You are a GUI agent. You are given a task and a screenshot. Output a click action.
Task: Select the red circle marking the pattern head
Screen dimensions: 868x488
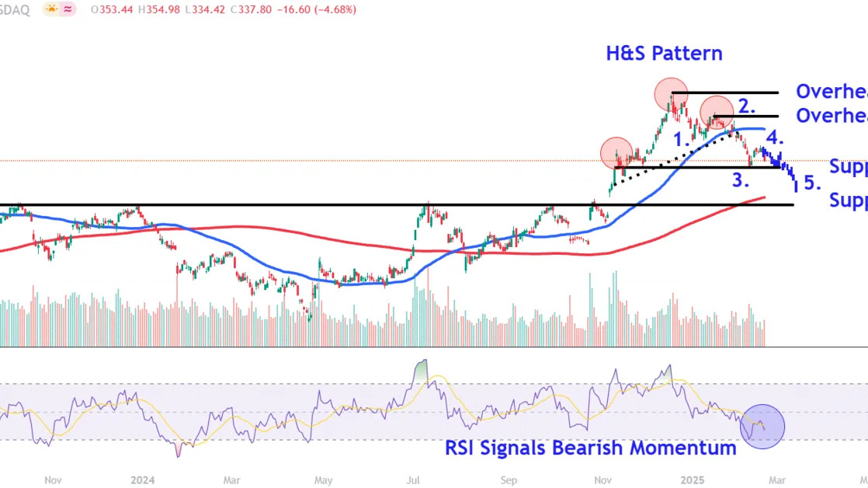(x=671, y=95)
